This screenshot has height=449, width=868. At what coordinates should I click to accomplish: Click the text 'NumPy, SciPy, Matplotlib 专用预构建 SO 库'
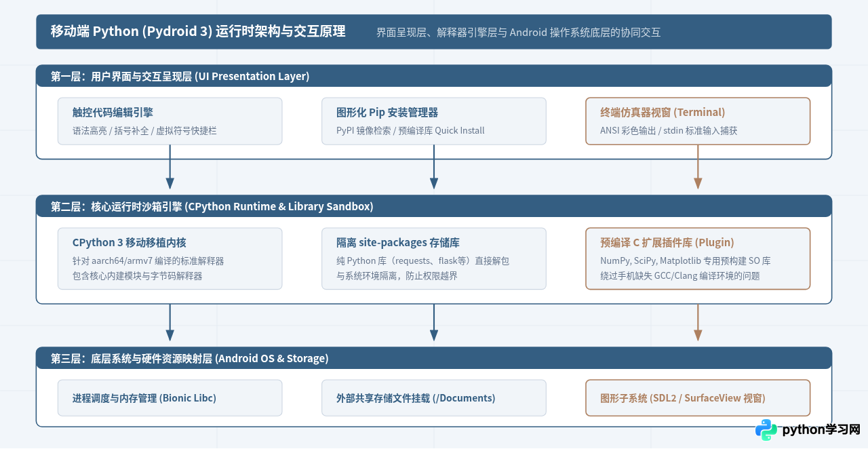coord(686,260)
